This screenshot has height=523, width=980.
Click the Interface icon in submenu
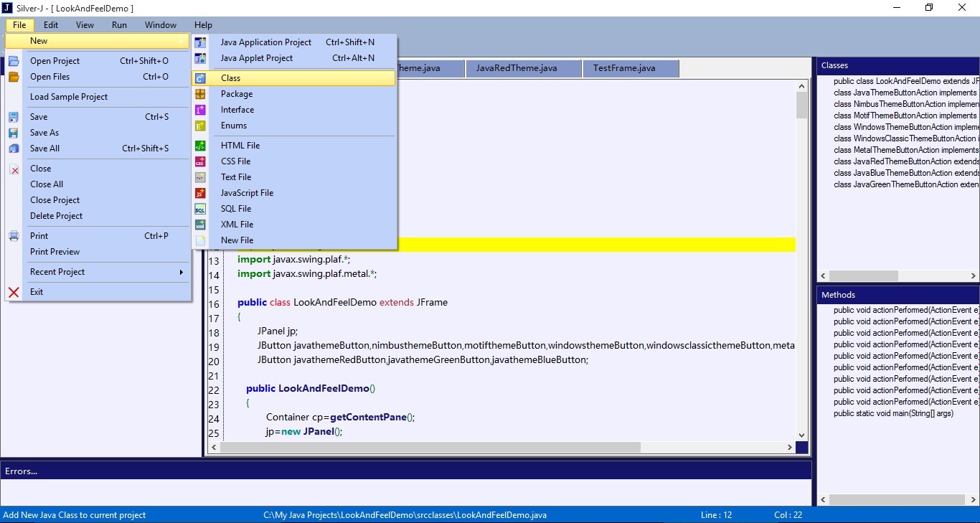click(200, 110)
